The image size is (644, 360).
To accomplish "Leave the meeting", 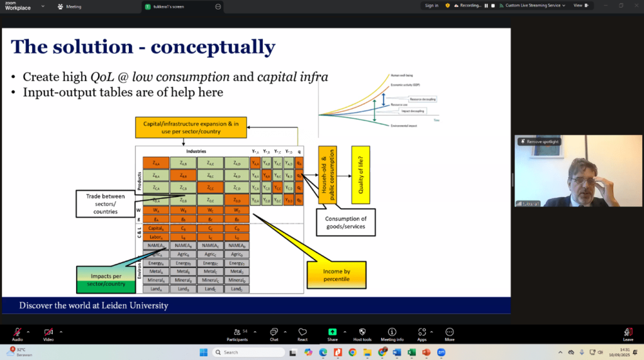I will [628, 332].
